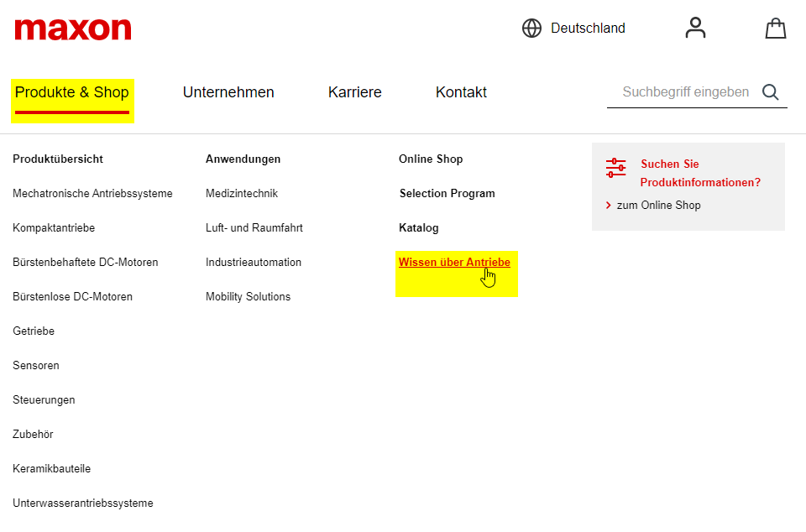Viewport: 806px width, 532px height.
Task: Open Online Shop menu entry
Action: pos(431,159)
